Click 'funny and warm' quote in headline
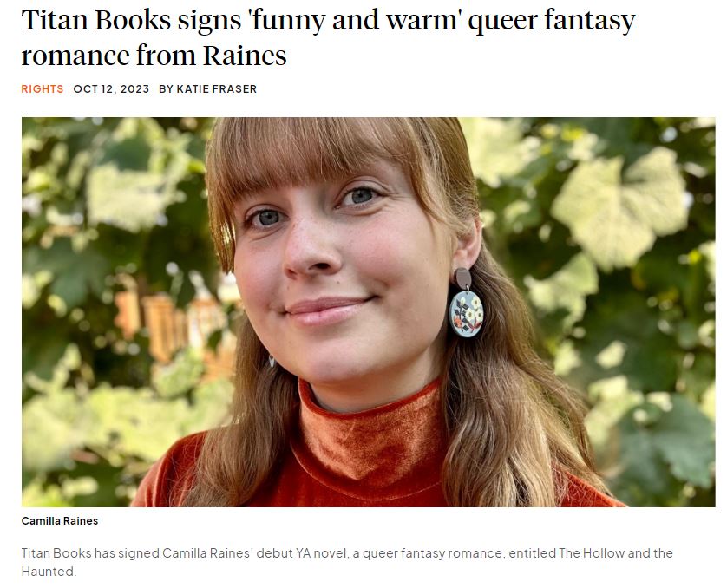This screenshot has width=727, height=588. point(355,21)
